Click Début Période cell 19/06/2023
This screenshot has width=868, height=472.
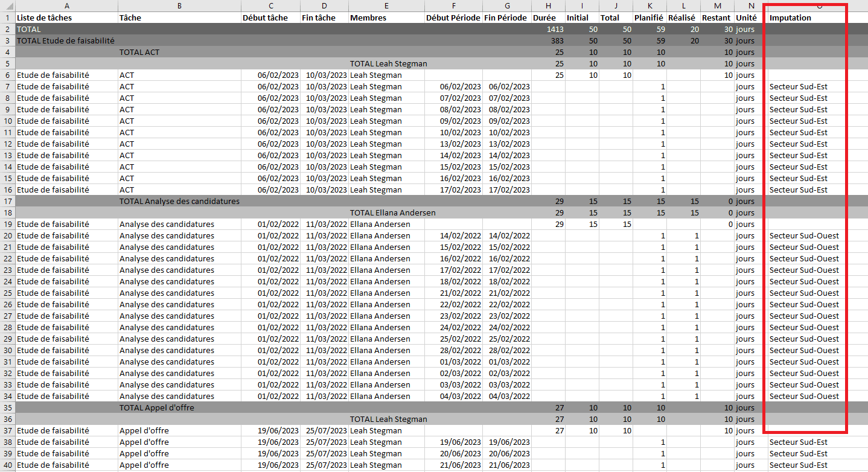(453, 442)
